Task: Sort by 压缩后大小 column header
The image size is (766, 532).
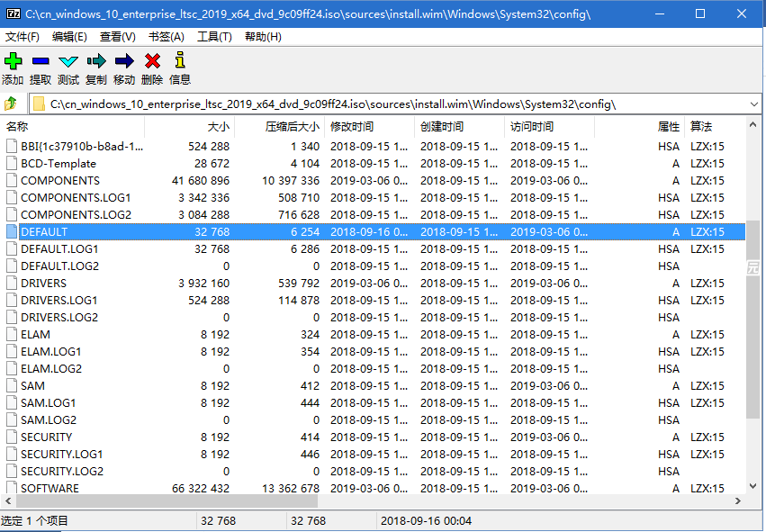Action: tap(280, 127)
